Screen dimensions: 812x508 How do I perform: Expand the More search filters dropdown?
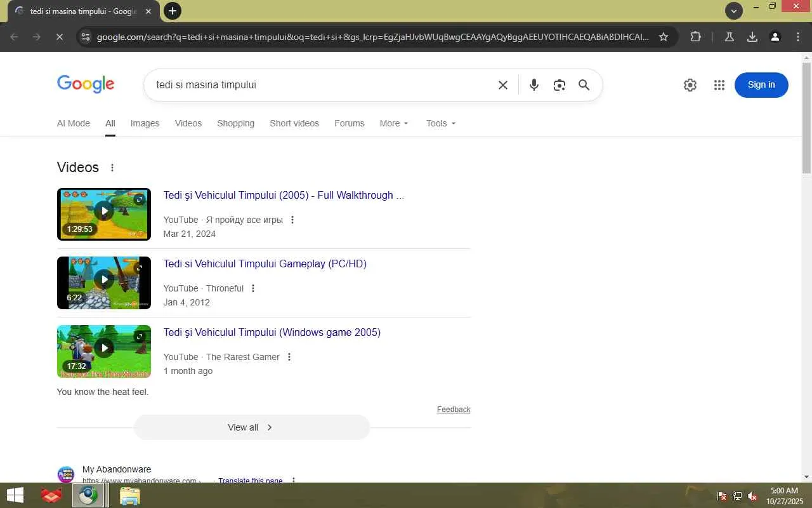[394, 123]
